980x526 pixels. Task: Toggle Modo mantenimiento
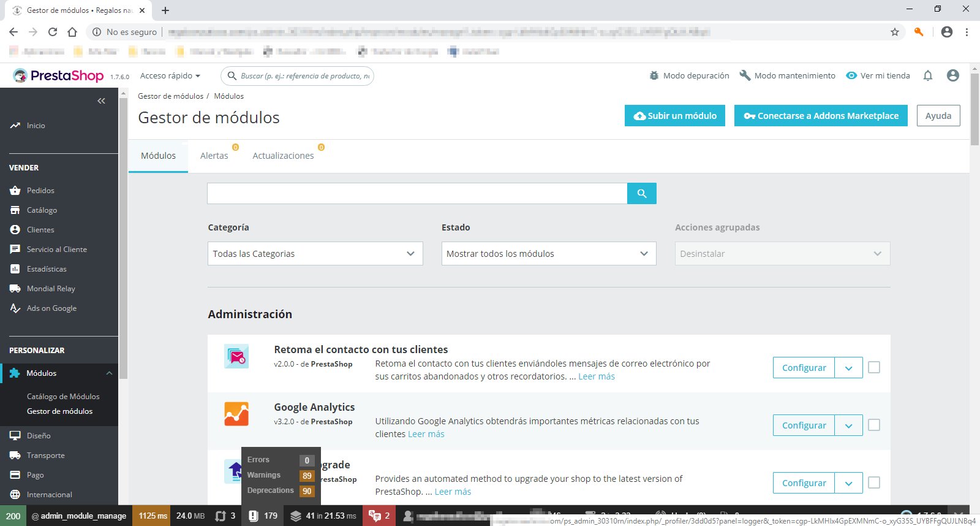[788, 75]
